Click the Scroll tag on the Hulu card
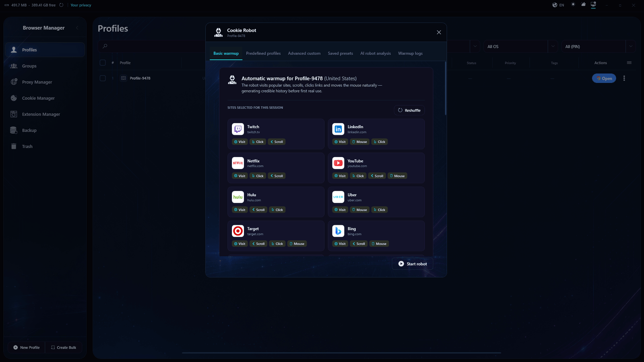The width and height of the screenshot is (644, 362). 258,210
